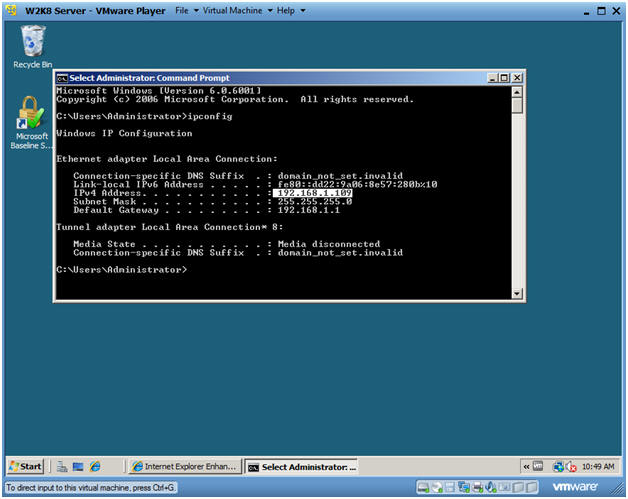Click the VMware printer status icon
Image resolution: width=628 pixels, height=499 pixels.
coord(477,487)
